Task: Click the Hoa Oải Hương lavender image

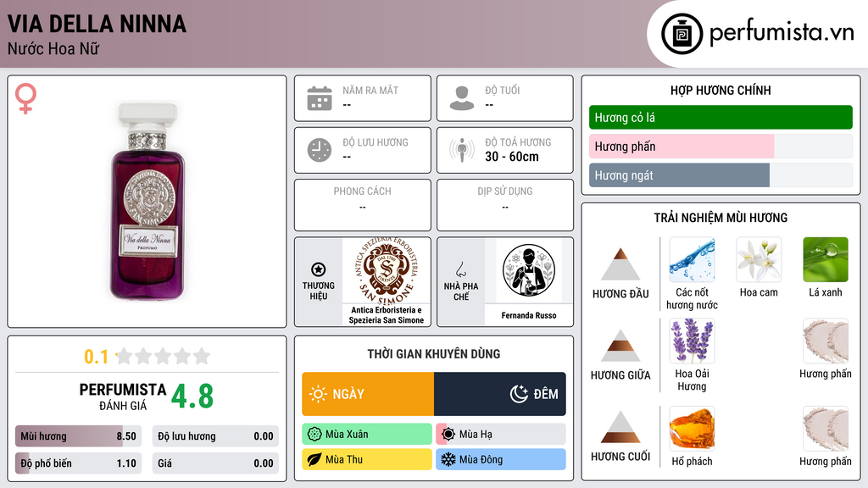Action: click(692, 341)
